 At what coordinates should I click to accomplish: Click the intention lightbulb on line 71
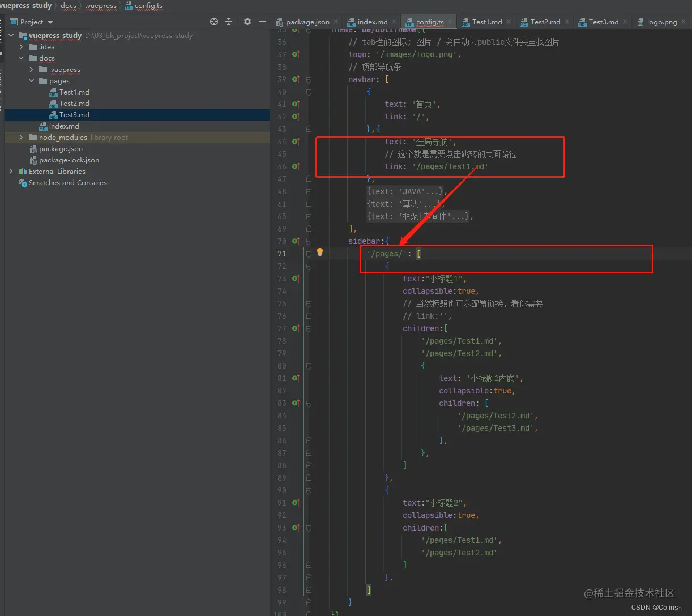point(319,253)
